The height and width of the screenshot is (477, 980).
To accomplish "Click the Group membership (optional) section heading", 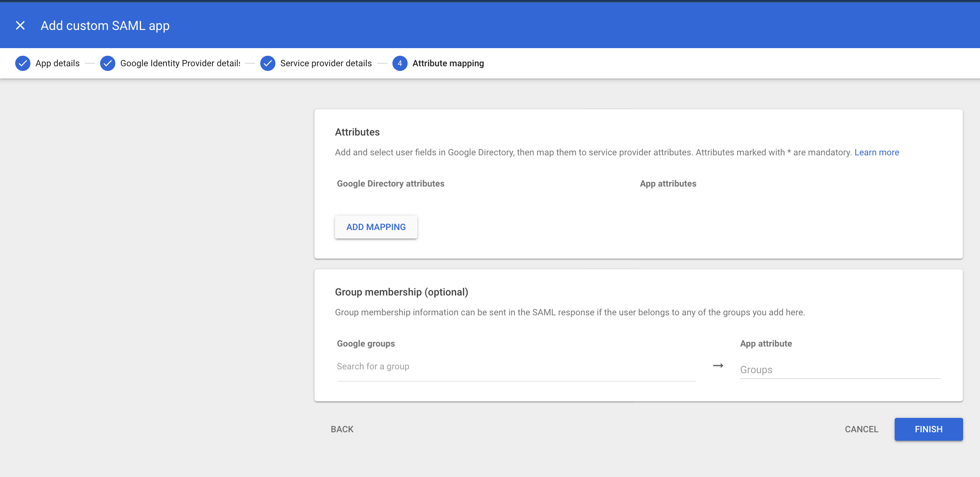I will pyautogui.click(x=401, y=292).
